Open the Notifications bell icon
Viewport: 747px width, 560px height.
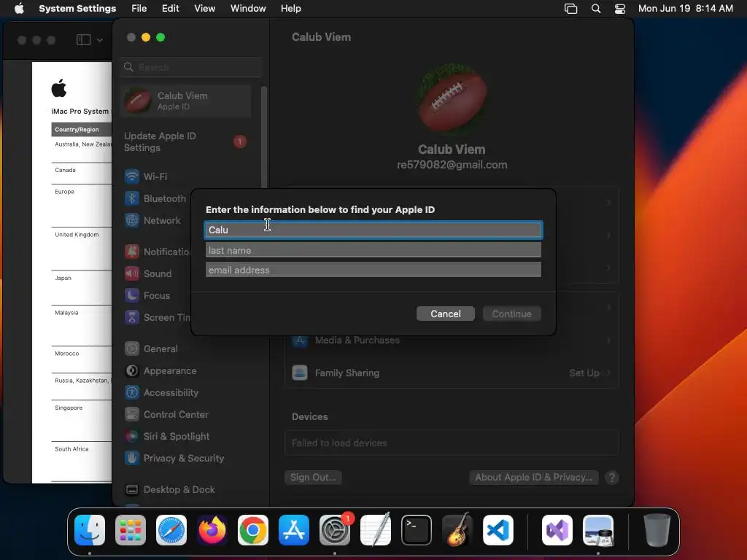pyautogui.click(x=132, y=252)
